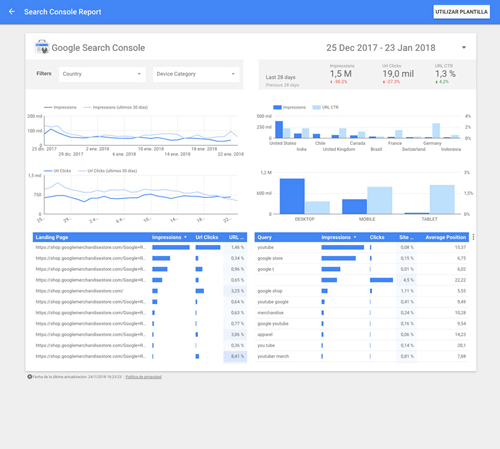
Task: Select the google shop query row
Action: (x=362, y=291)
